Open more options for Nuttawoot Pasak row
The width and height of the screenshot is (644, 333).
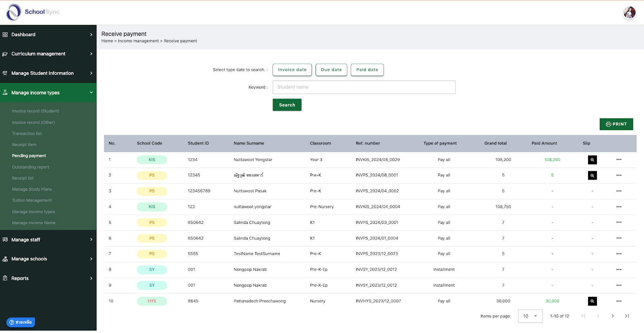[619, 191]
